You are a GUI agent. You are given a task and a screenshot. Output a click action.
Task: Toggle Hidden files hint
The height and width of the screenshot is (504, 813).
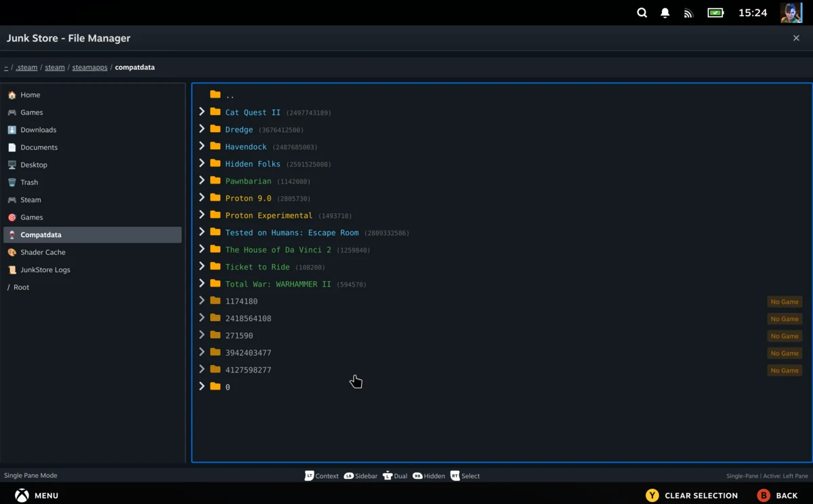pyautogui.click(x=429, y=476)
